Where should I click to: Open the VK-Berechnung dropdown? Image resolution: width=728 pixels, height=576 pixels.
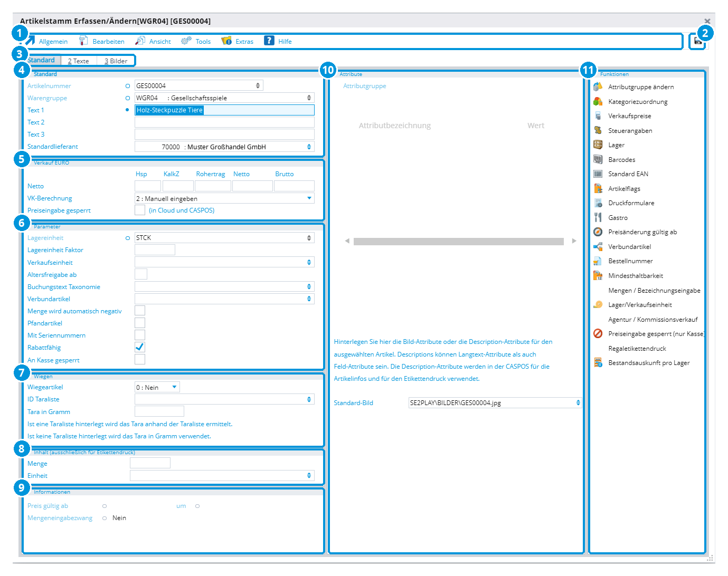(x=309, y=198)
